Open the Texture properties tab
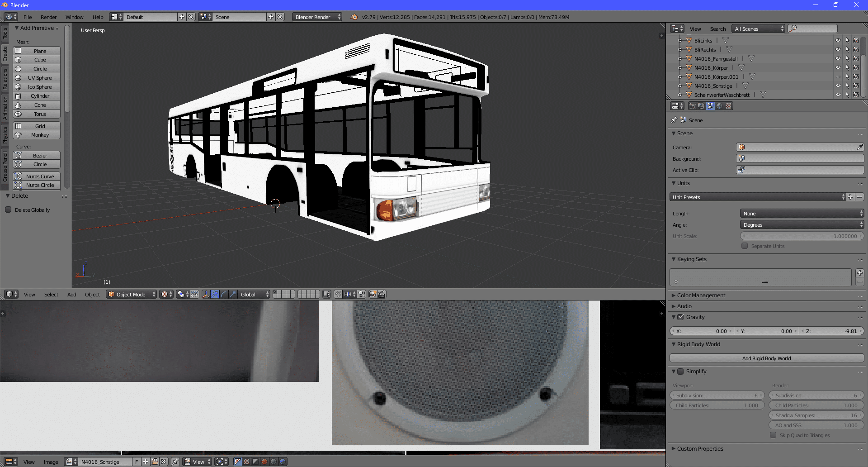The image size is (868, 467). (x=728, y=106)
